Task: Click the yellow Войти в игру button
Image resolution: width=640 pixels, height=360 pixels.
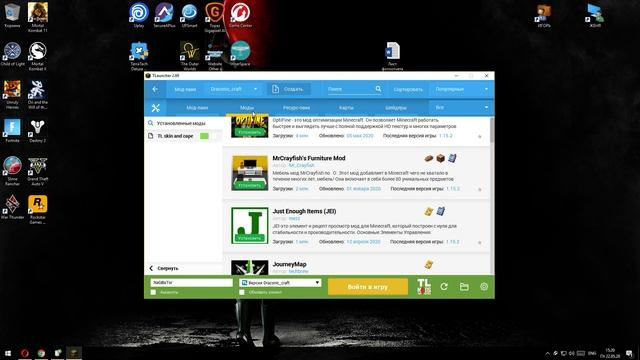Action: tap(368, 287)
